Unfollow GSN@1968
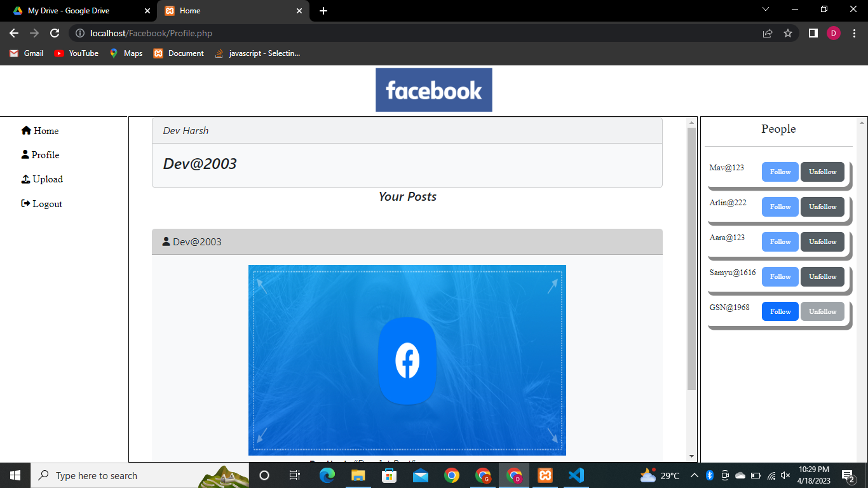Image resolution: width=868 pixels, height=488 pixels. click(822, 311)
